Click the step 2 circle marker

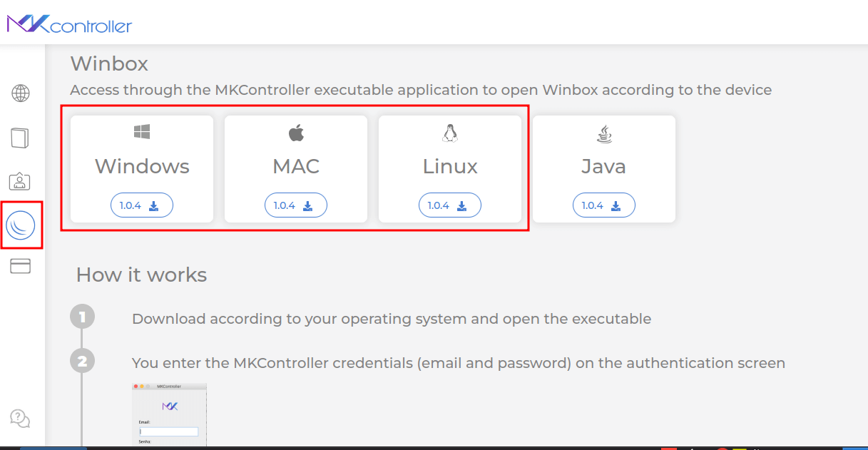click(x=82, y=360)
